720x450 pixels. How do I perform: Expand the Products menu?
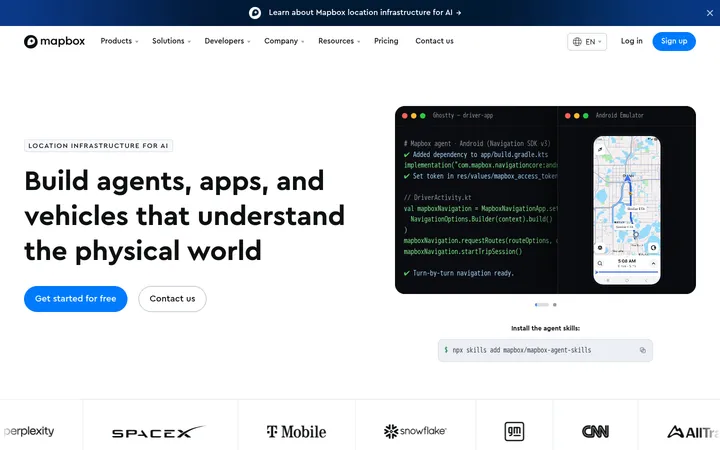(x=119, y=41)
